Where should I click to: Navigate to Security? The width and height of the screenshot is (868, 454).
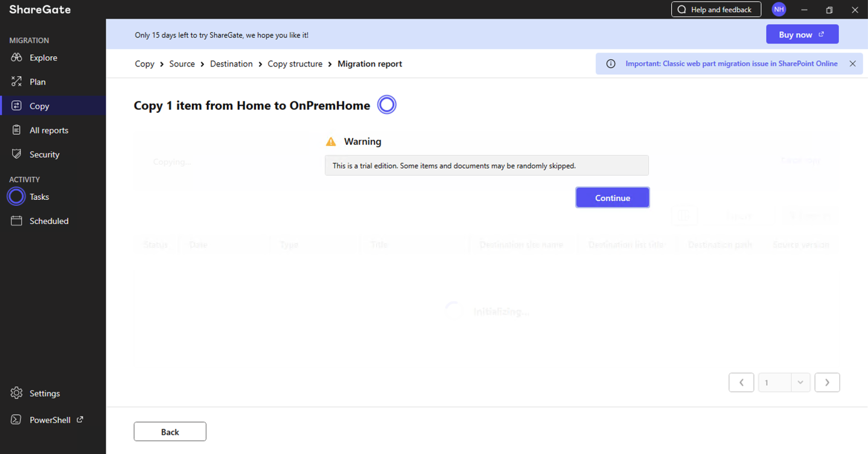(45, 155)
